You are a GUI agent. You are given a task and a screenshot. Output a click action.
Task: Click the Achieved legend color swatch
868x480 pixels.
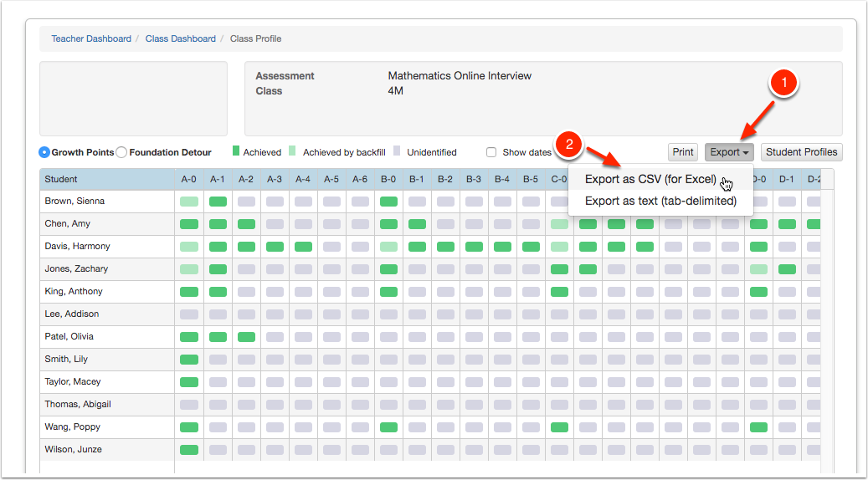coord(236,151)
